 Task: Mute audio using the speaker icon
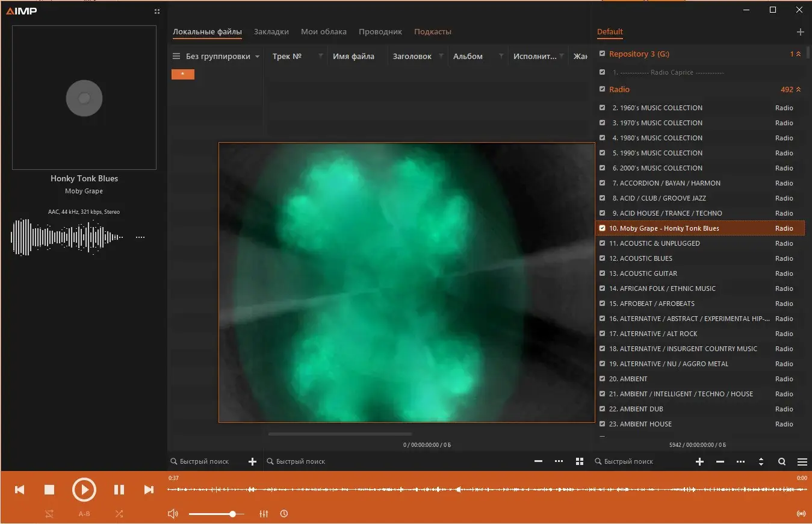pos(173,514)
